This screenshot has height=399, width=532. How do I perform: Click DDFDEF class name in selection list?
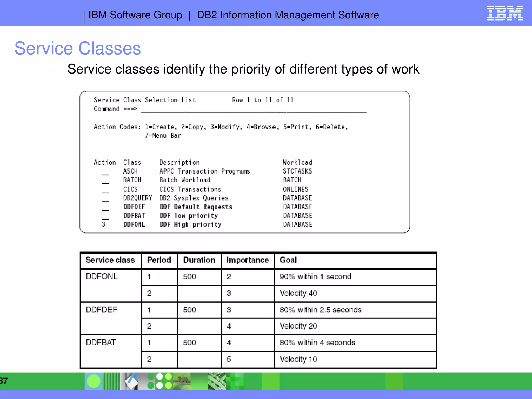click(x=134, y=207)
